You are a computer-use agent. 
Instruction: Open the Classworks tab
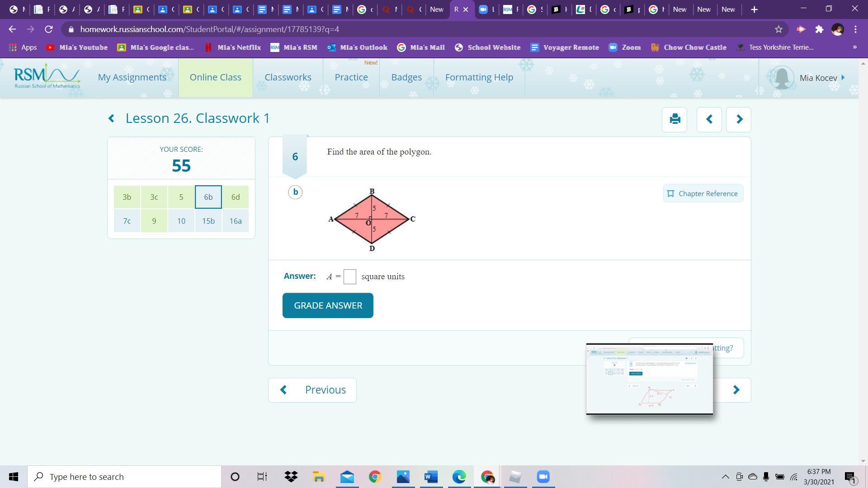tap(288, 77)
